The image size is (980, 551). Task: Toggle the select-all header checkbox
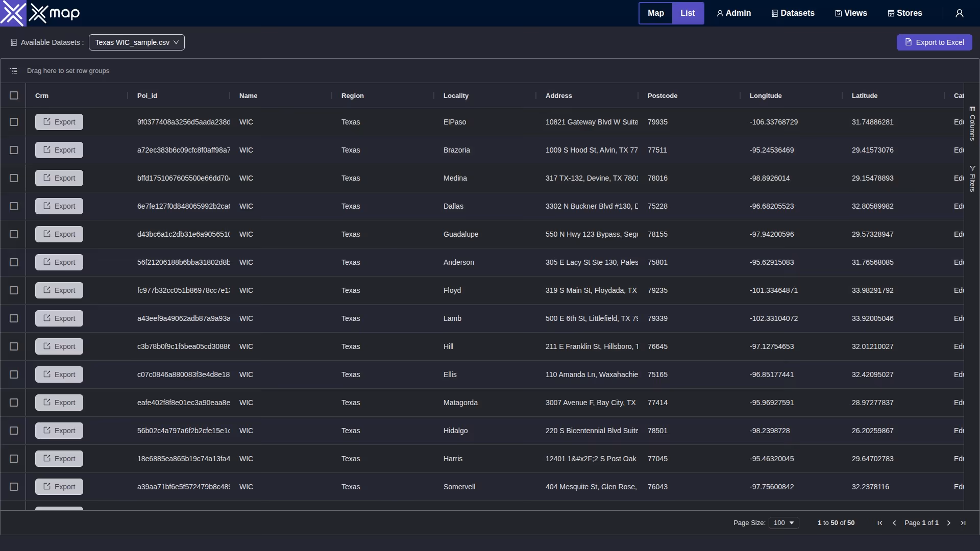pyautogui.click(x=14, y=95)
